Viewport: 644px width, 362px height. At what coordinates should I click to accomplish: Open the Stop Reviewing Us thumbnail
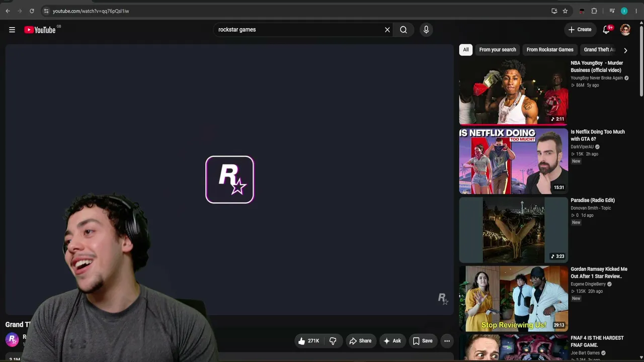pos(513,299)
